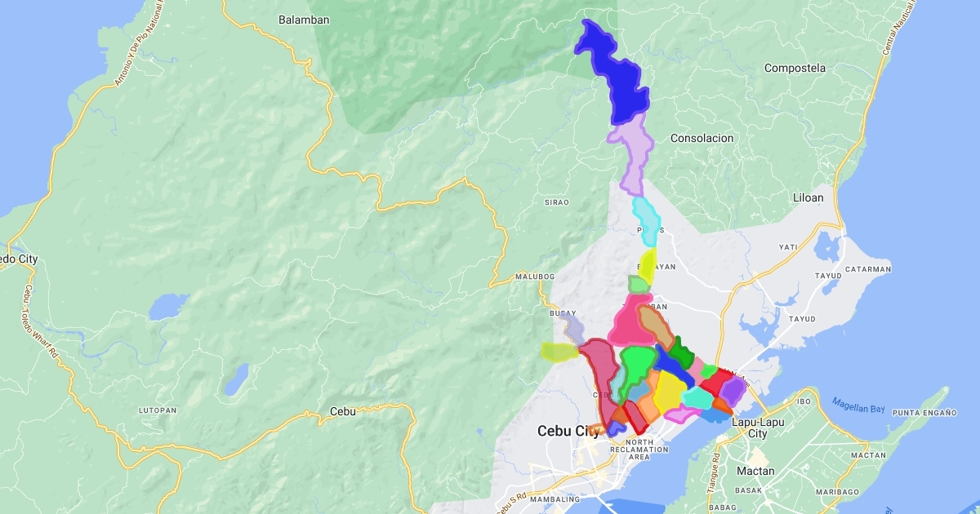
Task: Select the Consolacion label on the map
Action: pos(702,139)
